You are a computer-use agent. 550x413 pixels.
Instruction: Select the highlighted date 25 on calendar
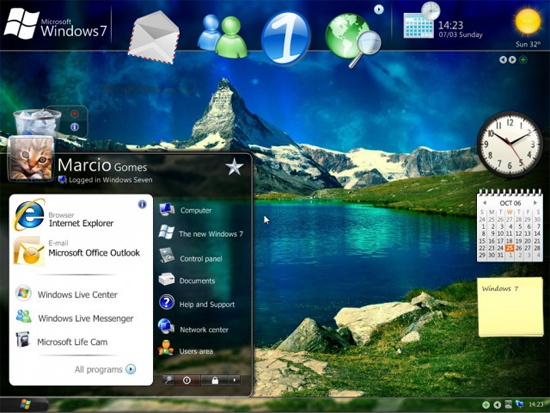click(x=509, y=248)
